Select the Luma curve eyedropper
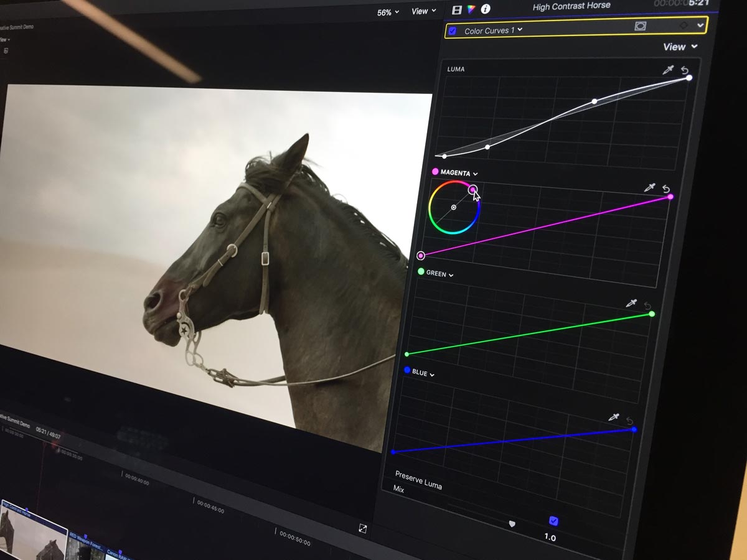Screen dimensions: 747x560 (x=668, y=70)
